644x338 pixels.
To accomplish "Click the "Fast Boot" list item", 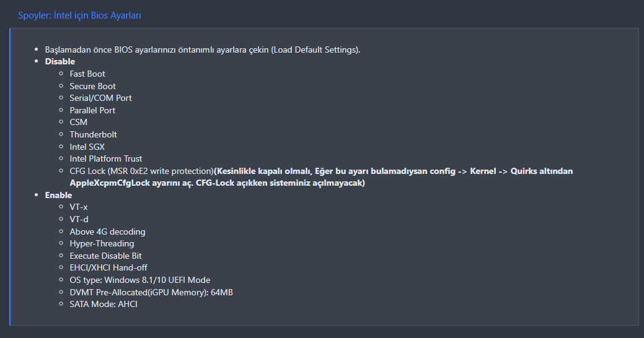I will click(87, 74).
